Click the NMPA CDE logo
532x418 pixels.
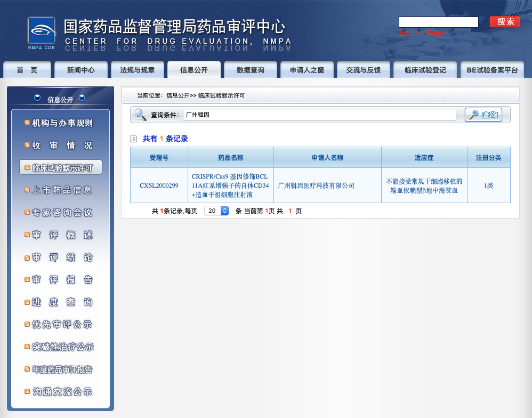[42, 33]
